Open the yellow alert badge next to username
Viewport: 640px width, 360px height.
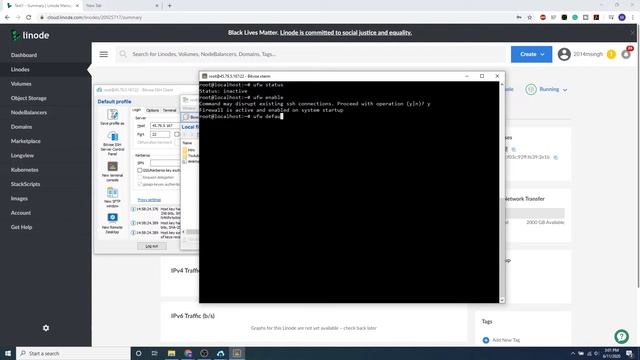611,54
